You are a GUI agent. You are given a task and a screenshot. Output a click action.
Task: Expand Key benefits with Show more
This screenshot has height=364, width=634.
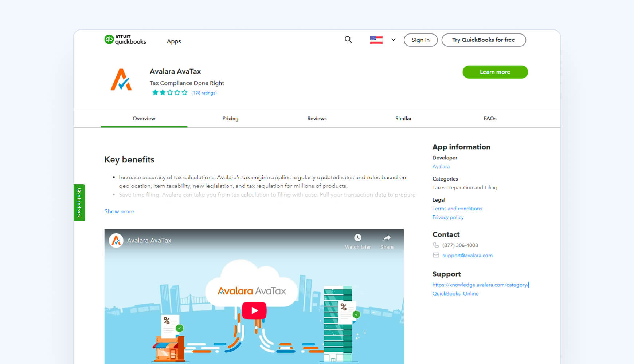coord(119,211)
